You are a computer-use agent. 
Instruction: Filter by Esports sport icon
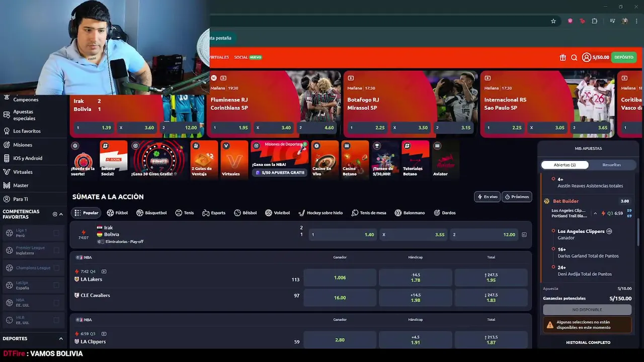click(214, 213)
